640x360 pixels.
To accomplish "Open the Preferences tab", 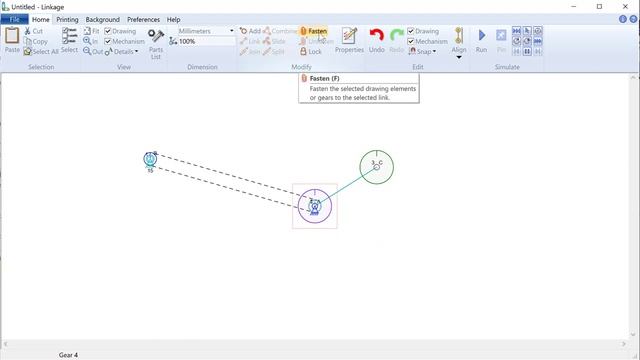I will point(143,19).
